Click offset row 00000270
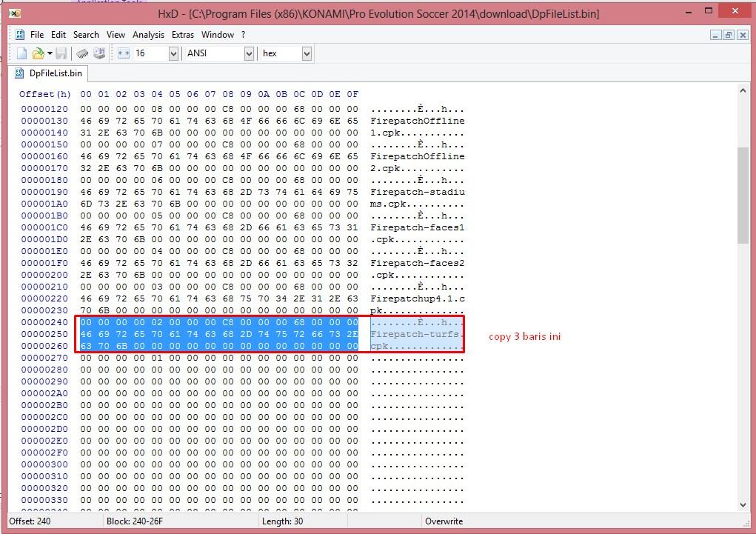The height and width of the screenshot is (534, 756). tap(44, 358)
